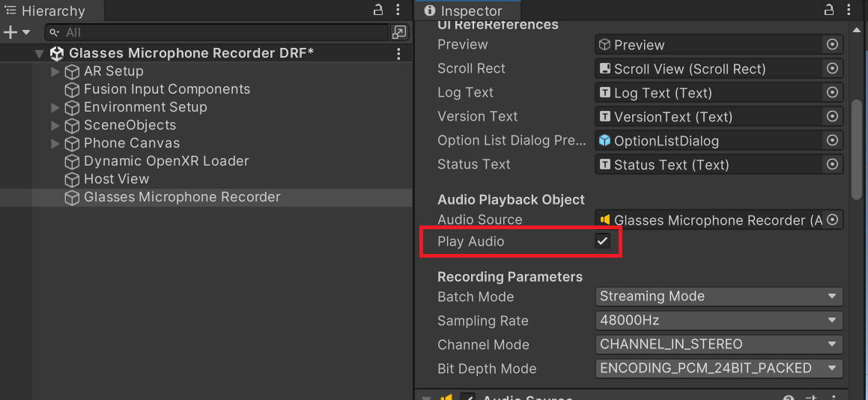Open the Sampling Rate dropdown

pyautogui.click(x=719, y=321)
